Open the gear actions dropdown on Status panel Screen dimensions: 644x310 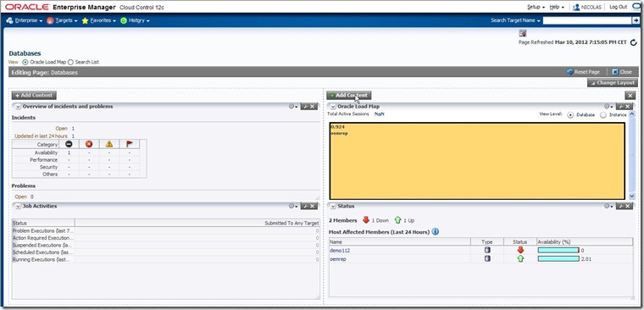pyautogui.click(x=608, y=206)
